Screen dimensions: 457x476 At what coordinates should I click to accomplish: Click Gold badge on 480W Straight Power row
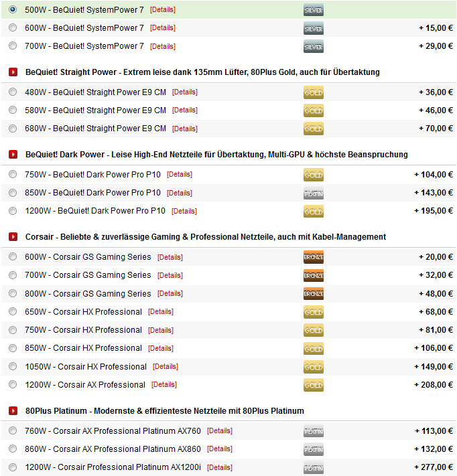314,92
